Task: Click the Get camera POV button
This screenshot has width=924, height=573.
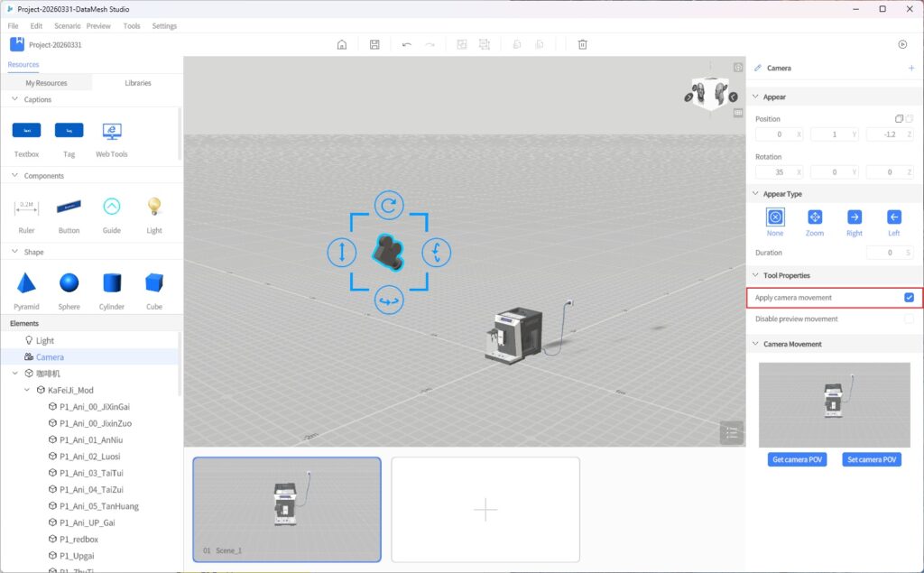Action: point(799,459)
